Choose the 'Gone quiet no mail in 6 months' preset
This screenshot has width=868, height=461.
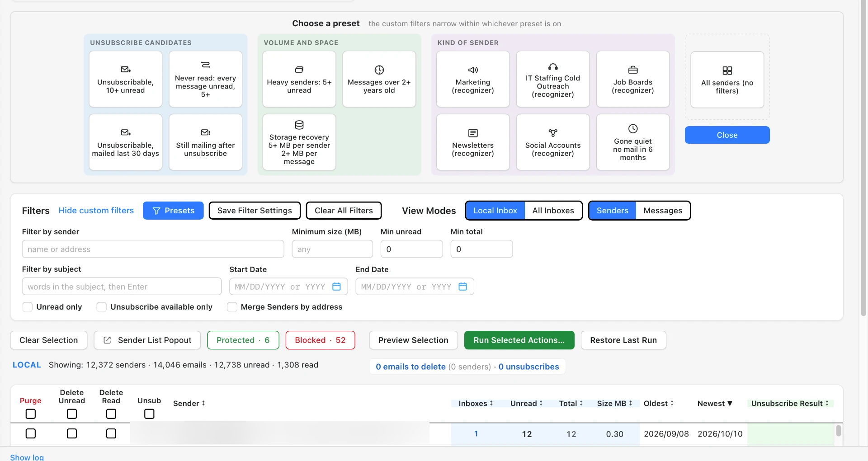click(633, 142)
